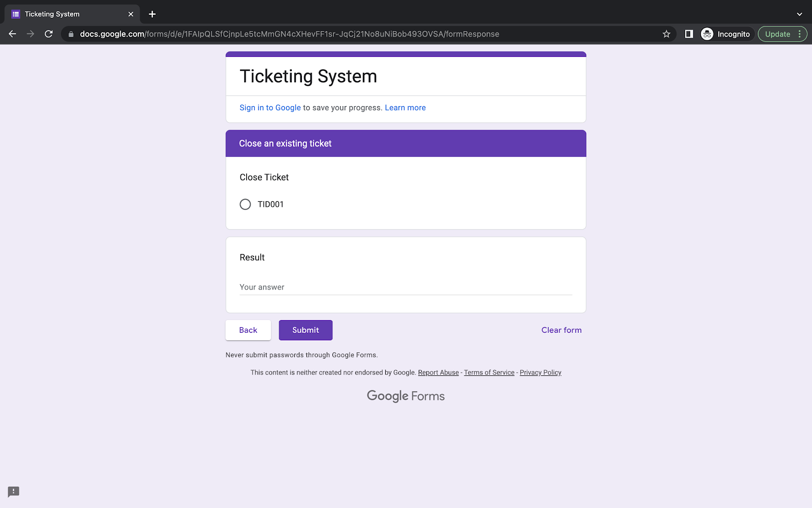
Task: Click the Never submit passwords notice
Action: (301, 355)
